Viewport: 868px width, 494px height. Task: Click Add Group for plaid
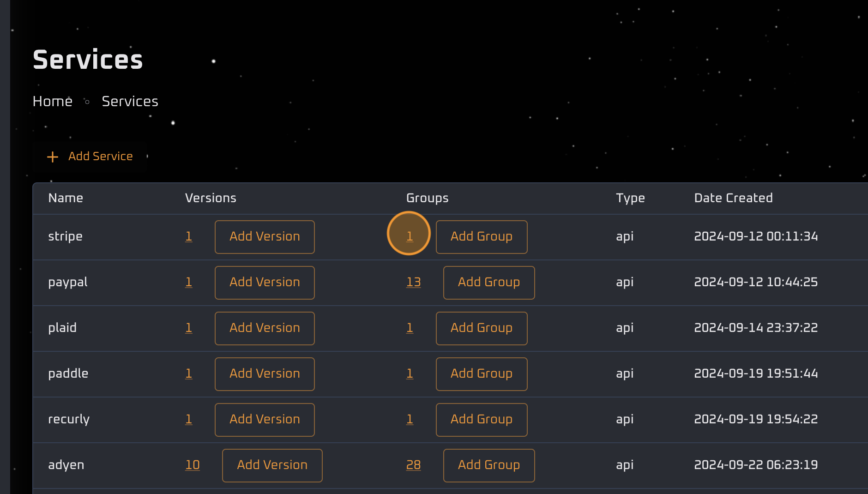pos(482,328)
